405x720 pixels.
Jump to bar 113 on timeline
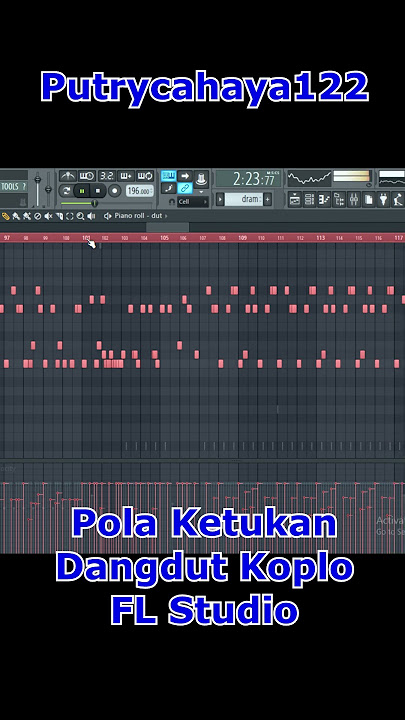[321, 238]
